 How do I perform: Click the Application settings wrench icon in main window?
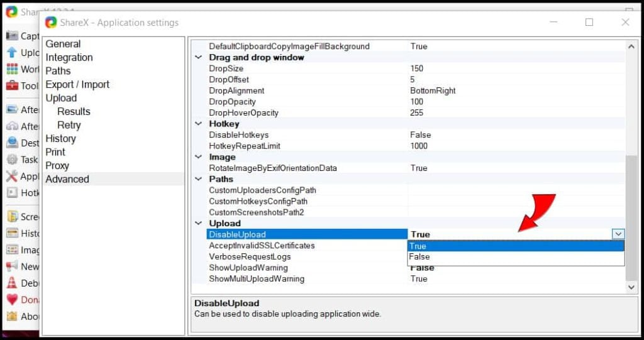coord(13,176)
